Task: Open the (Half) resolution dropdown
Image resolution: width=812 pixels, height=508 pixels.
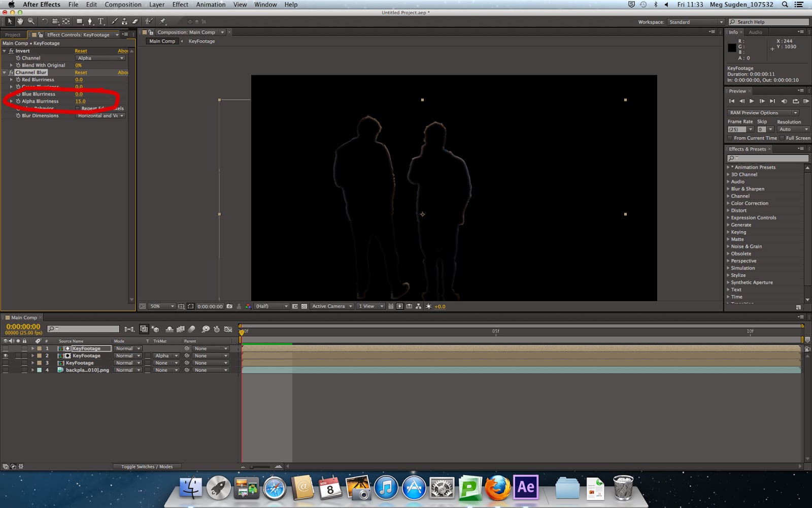Action: (x=272, y=306)
